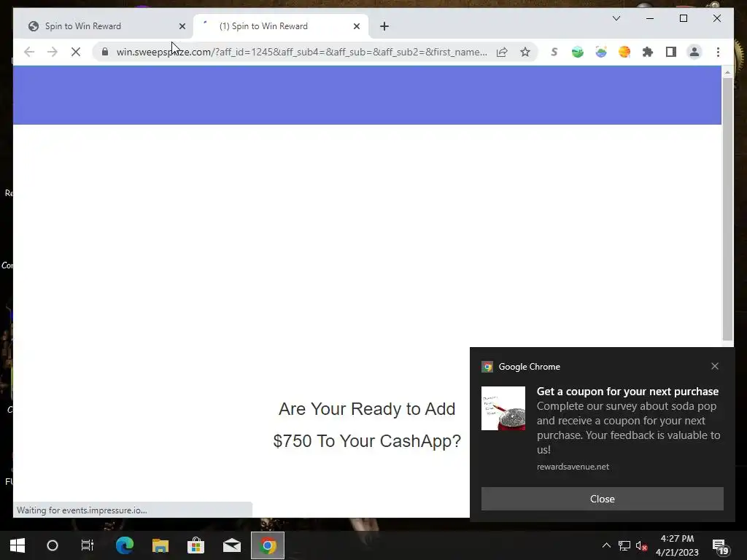Click the muted volume icon
Viewport: 747px width, 560px height.
[x=642, y=545]
